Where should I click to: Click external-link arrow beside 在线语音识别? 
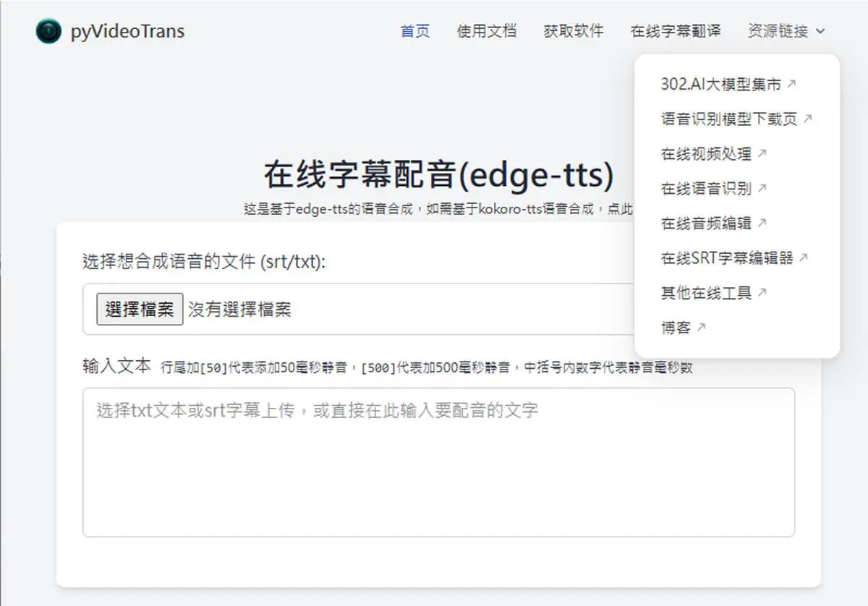(762, 188)
